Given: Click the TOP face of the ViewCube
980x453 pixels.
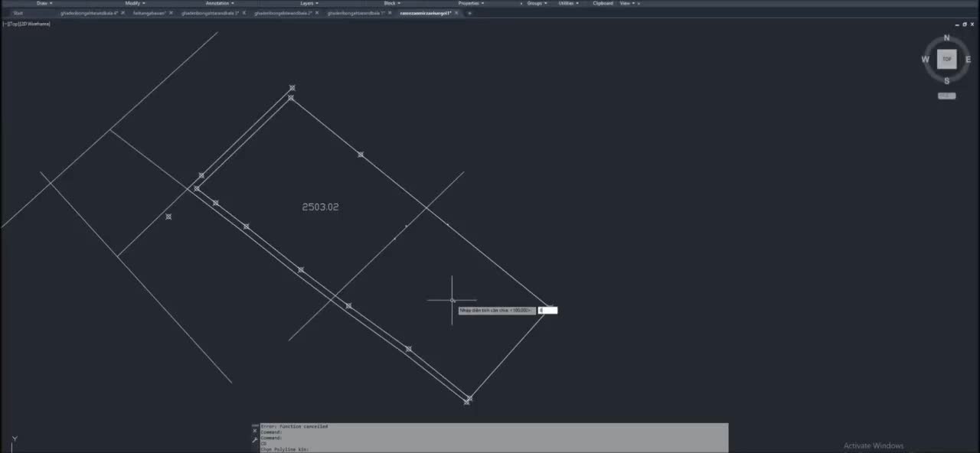Looking at the screenshot, I should tap(946, 59).
